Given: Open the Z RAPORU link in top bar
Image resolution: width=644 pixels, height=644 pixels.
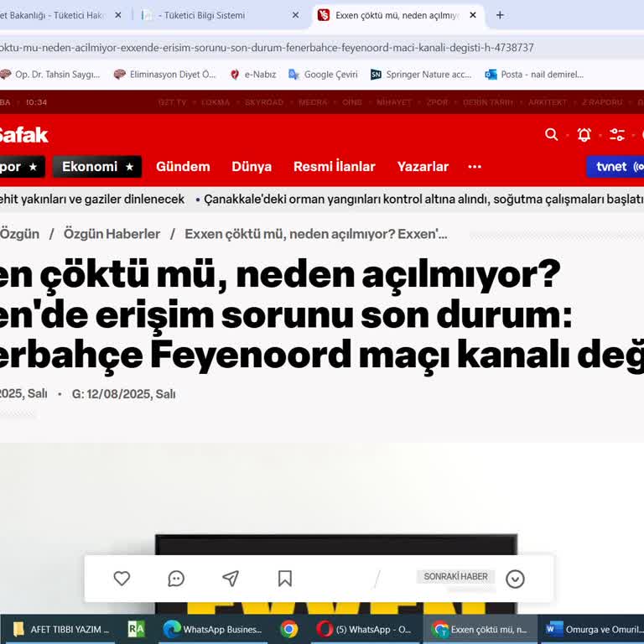Looking at the screenshot, I should (602, 102).
